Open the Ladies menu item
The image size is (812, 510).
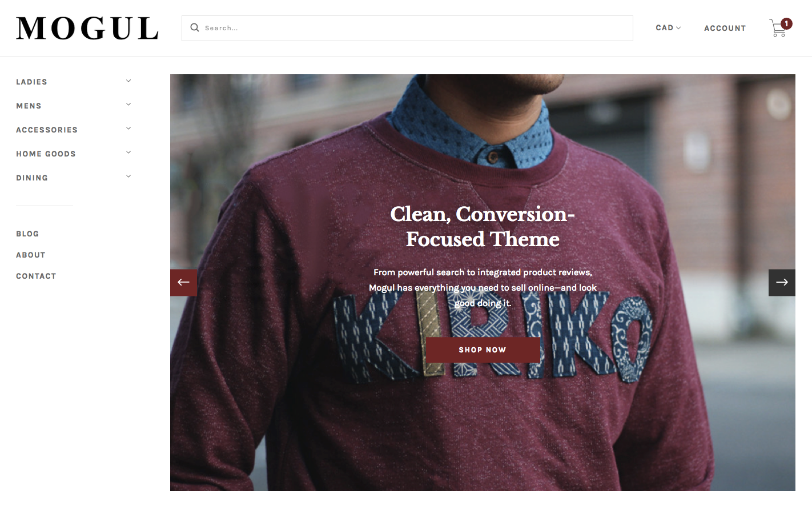pos(32,82)
